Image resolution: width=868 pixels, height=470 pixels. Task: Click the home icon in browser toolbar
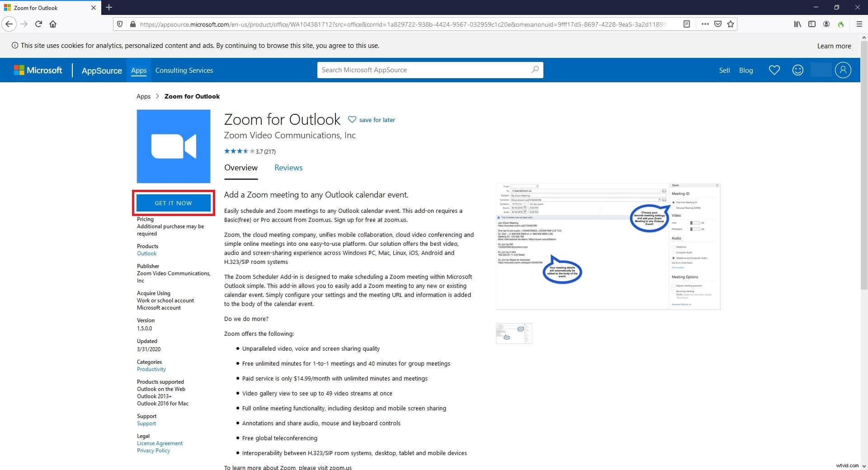pyautogui.click(x=53, y=24)
